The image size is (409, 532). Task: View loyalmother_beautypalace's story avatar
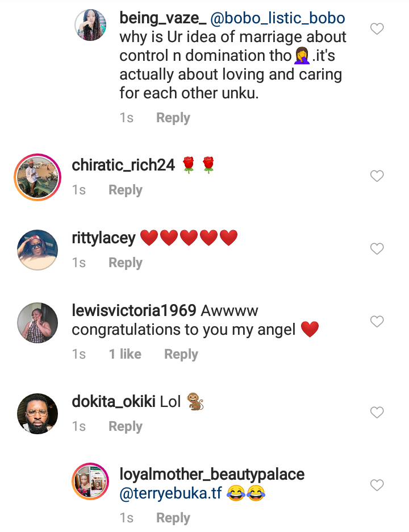pyautogui.click(x=90, y=482)
